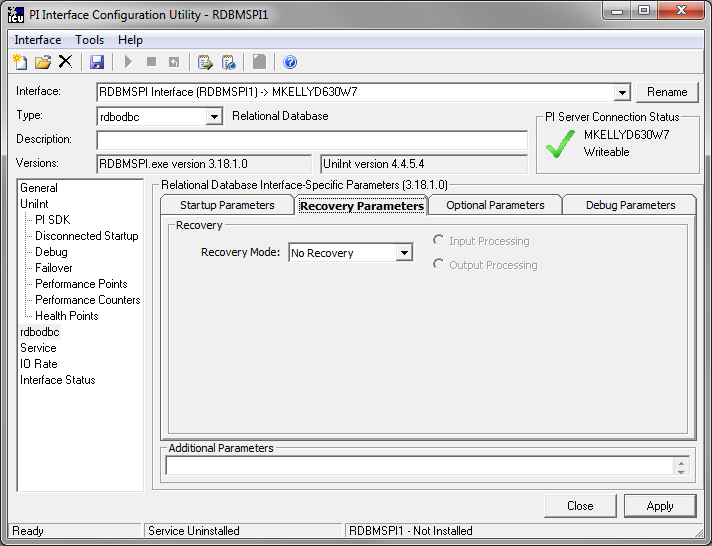712x546 pixels.
Task: Select Failover tree item
Action: pos(54,268)
